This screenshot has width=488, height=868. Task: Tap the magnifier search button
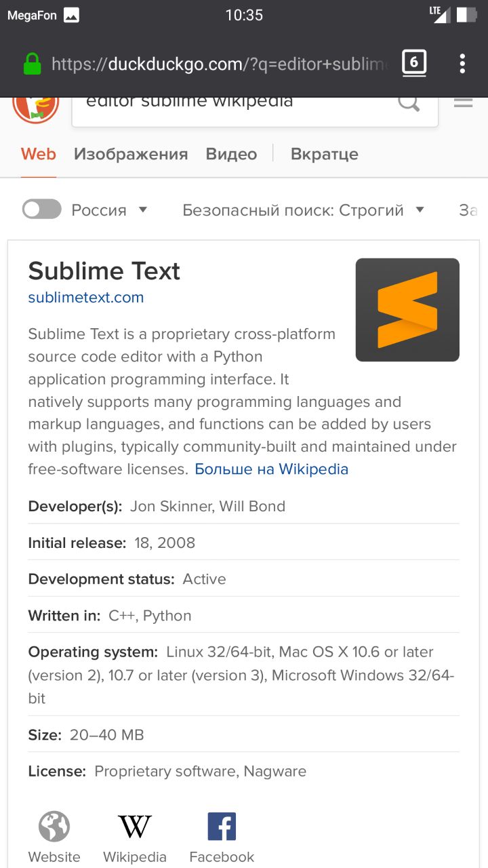[409, 104]
